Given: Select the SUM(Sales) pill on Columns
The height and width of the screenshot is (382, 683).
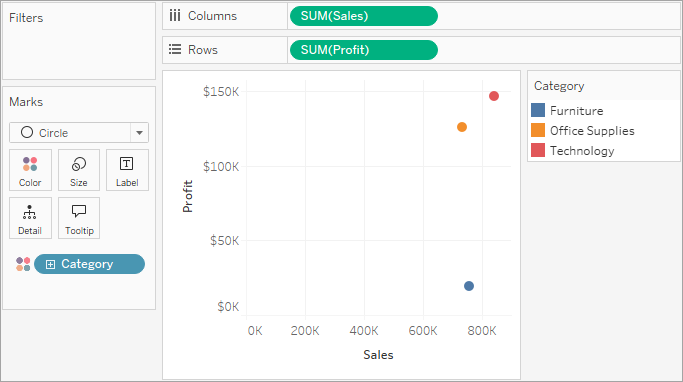Looking at the screenshot, I should [364, 16].
